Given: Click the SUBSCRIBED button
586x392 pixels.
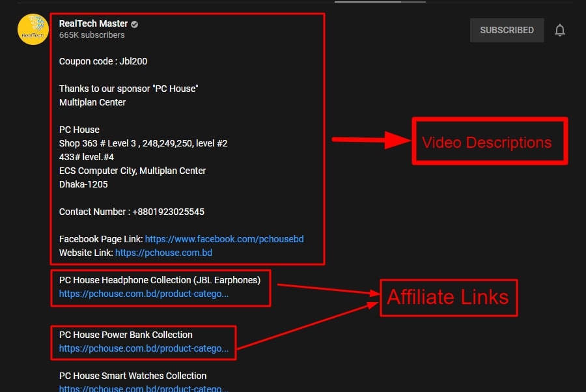Looking at the screenshot, I should pos(507,30).
